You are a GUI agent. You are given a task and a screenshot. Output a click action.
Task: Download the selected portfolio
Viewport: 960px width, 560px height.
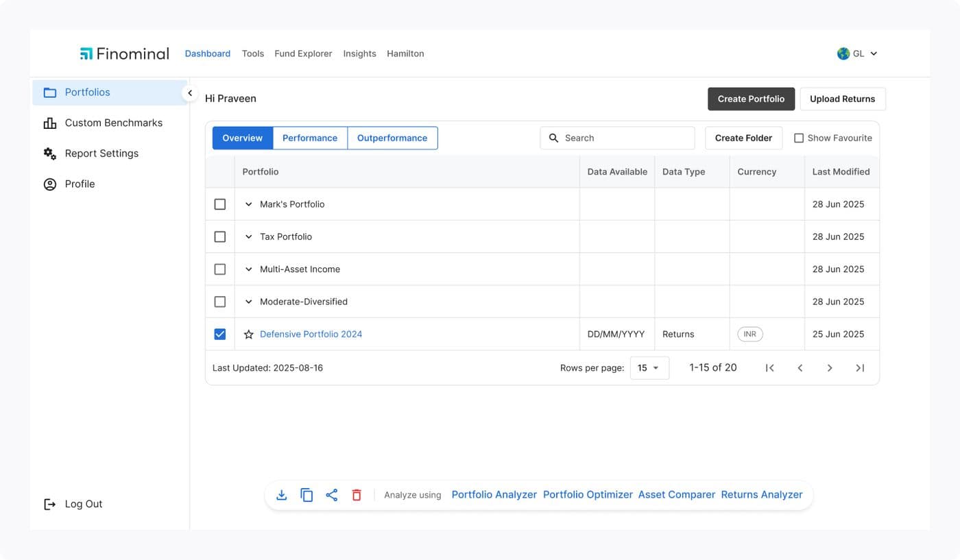click(281, 495)
